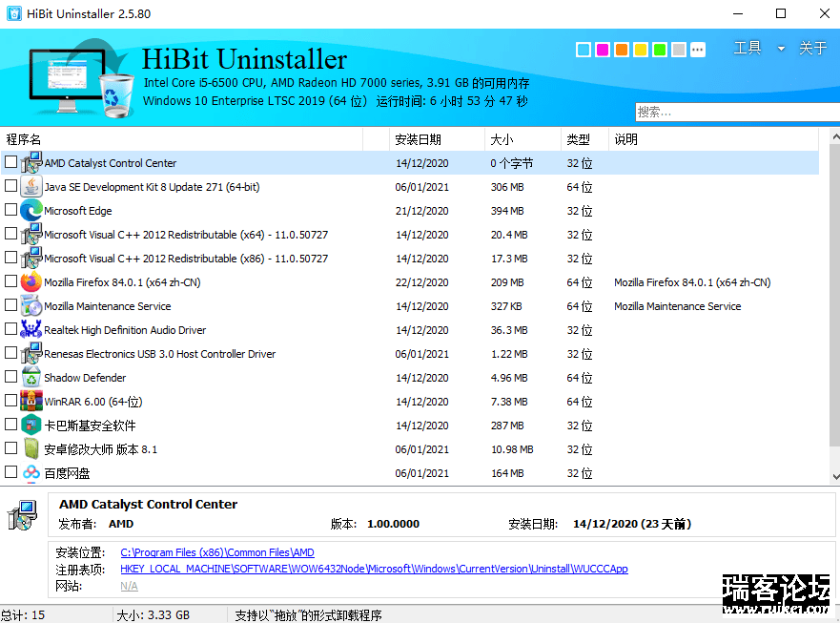
Task: Click the Shadow Defender icon
Action: tap(31, 378)
